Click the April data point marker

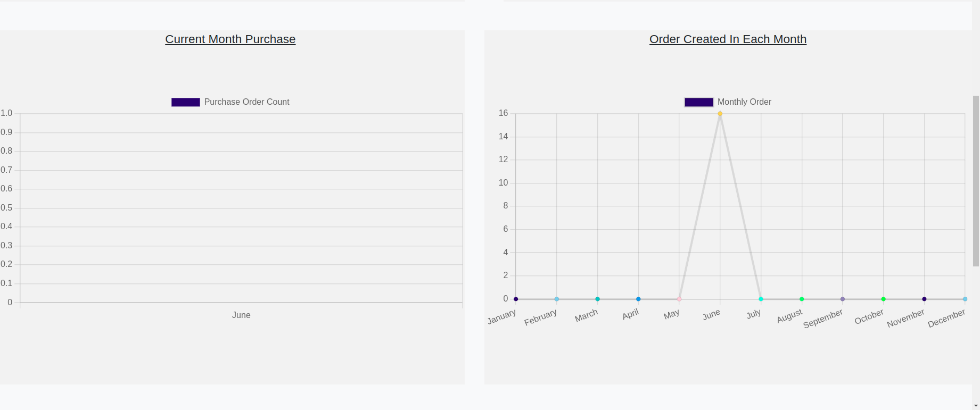pos(638,299)
